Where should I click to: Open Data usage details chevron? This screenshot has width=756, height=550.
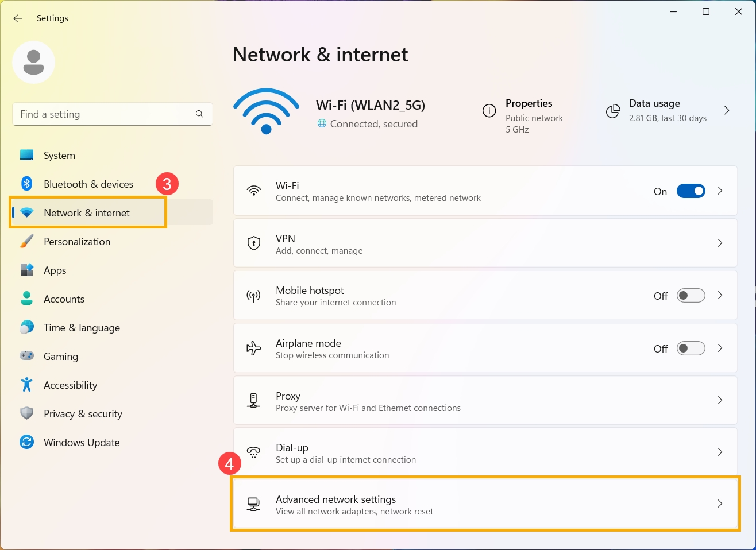click(x=727, y=110)
